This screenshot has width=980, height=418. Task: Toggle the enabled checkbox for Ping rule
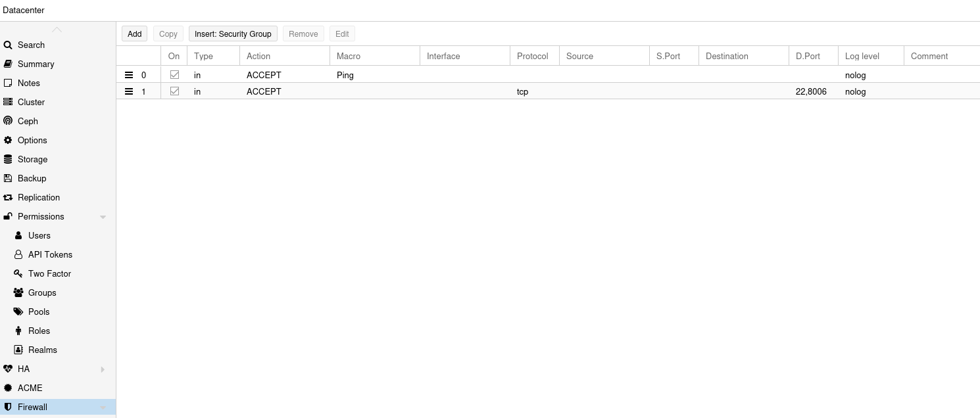coord(174,75)
